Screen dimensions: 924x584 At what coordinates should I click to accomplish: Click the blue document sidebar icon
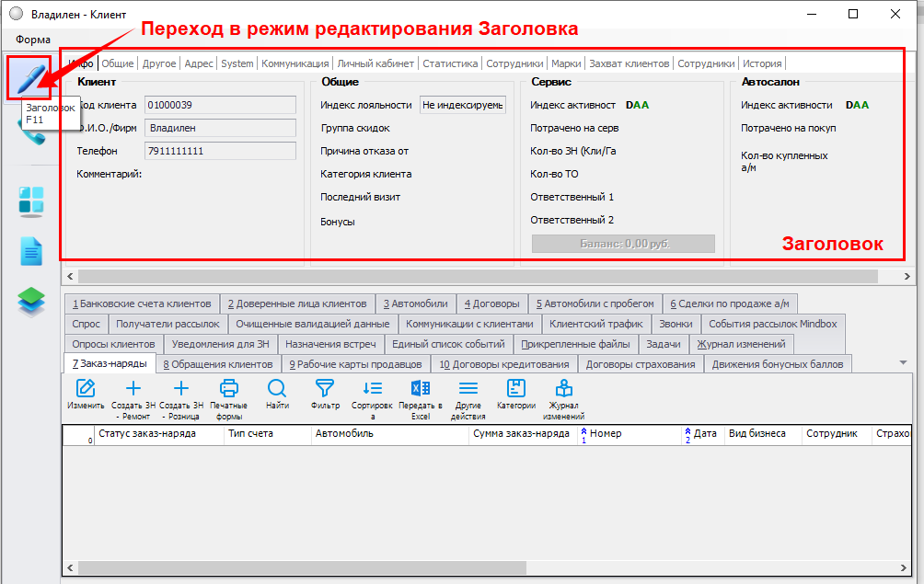point(31,250)
